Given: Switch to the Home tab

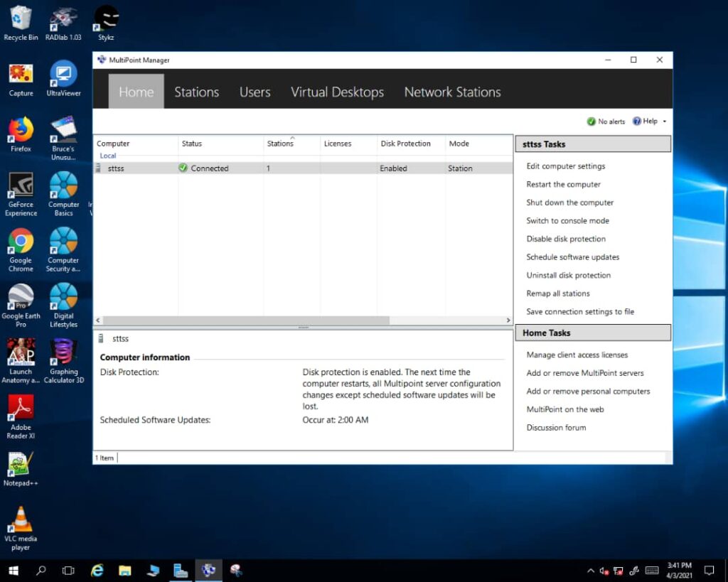Looking at the screenshot, I should (x=136, y=92).
